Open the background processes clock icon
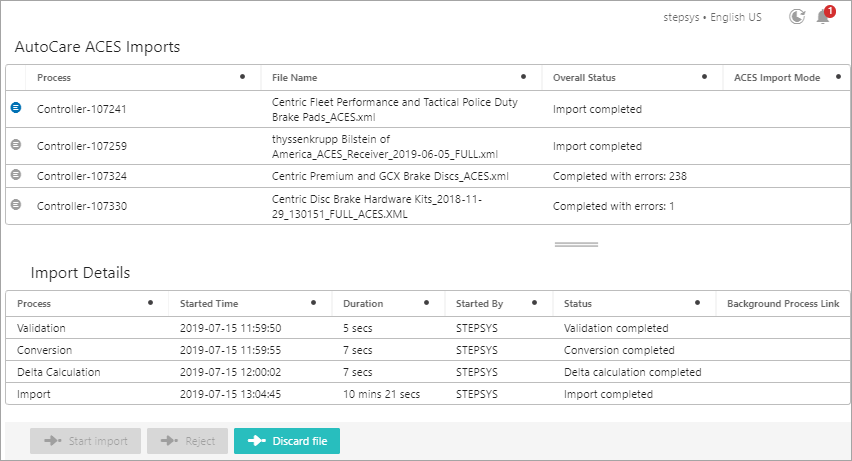The height and width of the screenshot is (461, 852). point(797,17)
